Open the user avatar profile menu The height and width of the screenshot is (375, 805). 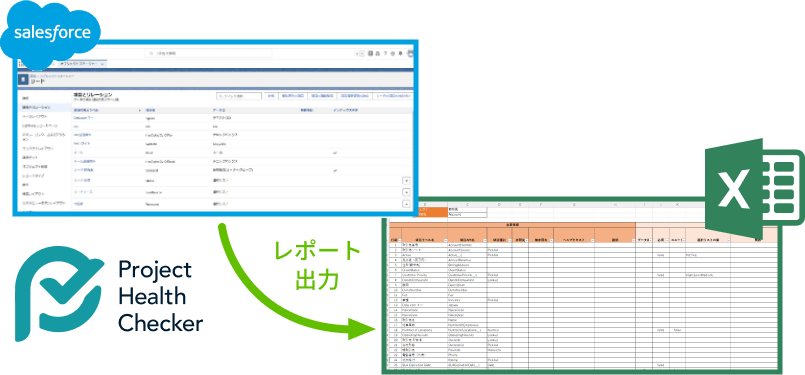(410, 53)
